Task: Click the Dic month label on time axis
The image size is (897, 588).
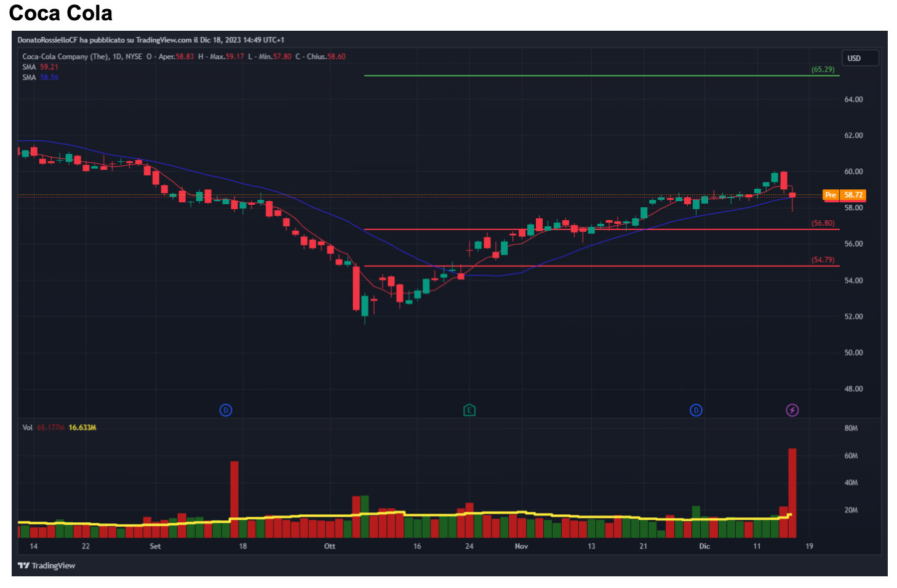Action: tap(704, 546)
